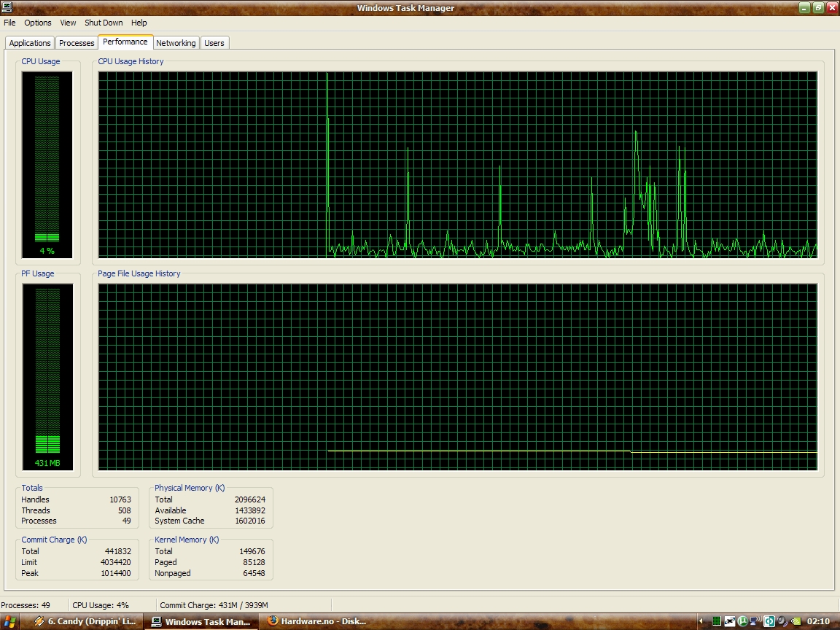The height and width of the screenshot is (630, 840).
Task: Click the Windows Start button
Action: tap(9, 621)
